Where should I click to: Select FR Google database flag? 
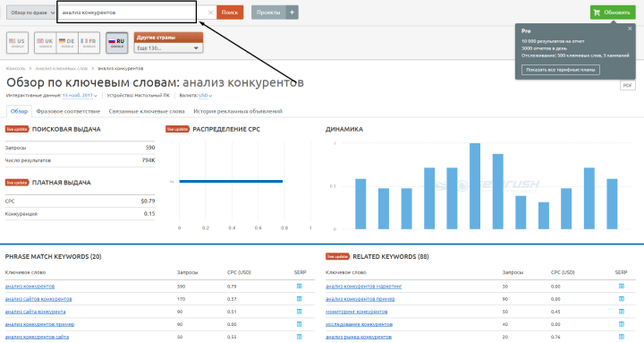[89, 43]
